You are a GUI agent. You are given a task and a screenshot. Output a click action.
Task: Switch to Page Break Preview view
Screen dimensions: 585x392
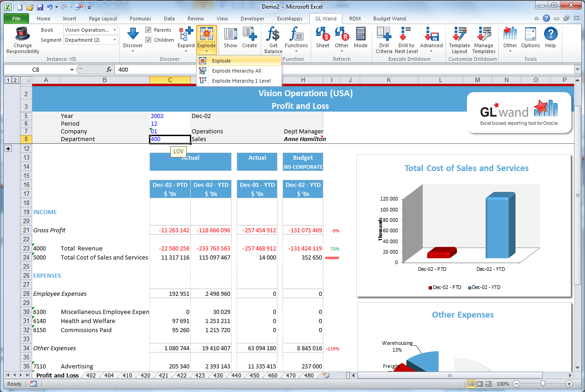(489, 384)
